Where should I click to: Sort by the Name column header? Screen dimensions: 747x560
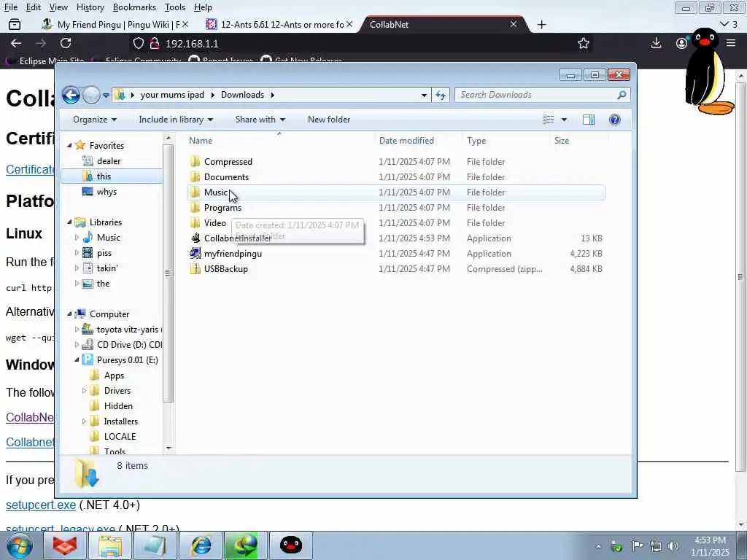[x=279, y=141]
